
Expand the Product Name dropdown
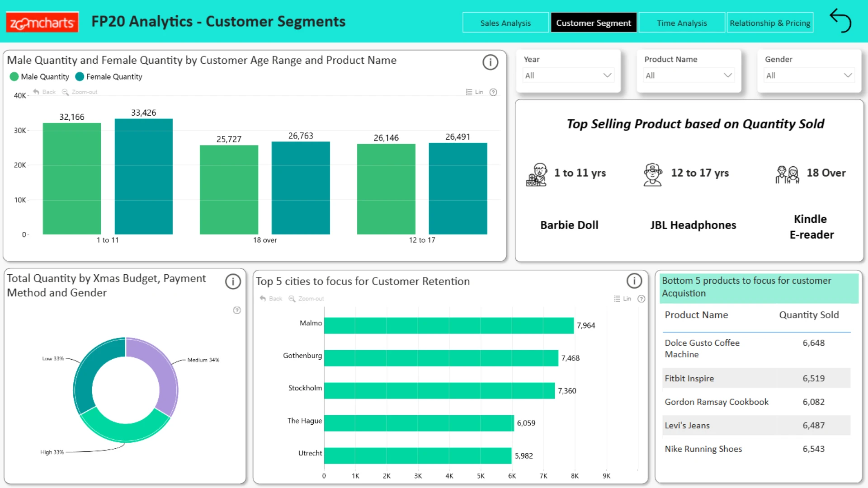click(689, 75)
